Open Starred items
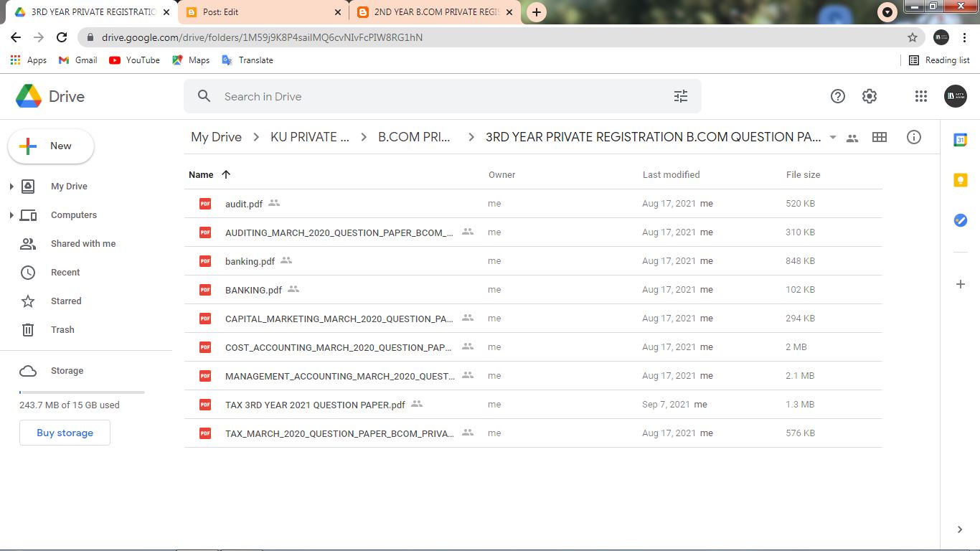The image size is (980, 551). pyautogui.click(x=66, y=301)
